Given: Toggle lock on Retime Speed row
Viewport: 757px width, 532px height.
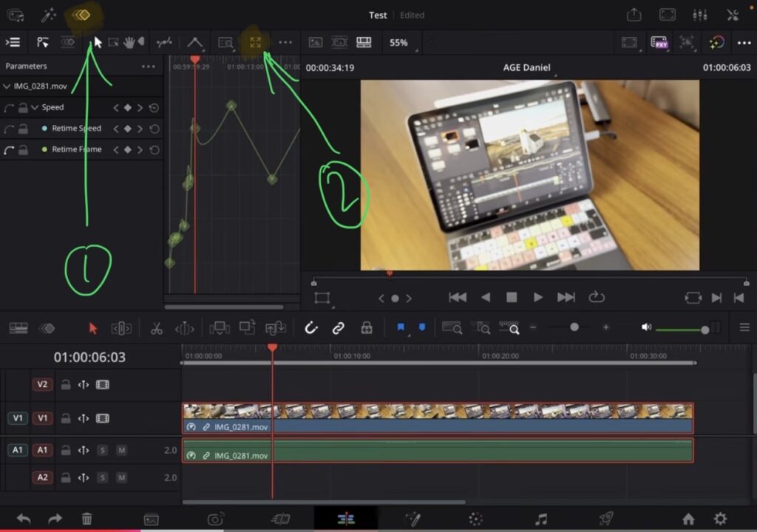Looking at the screenshot, I should point(23,129).
